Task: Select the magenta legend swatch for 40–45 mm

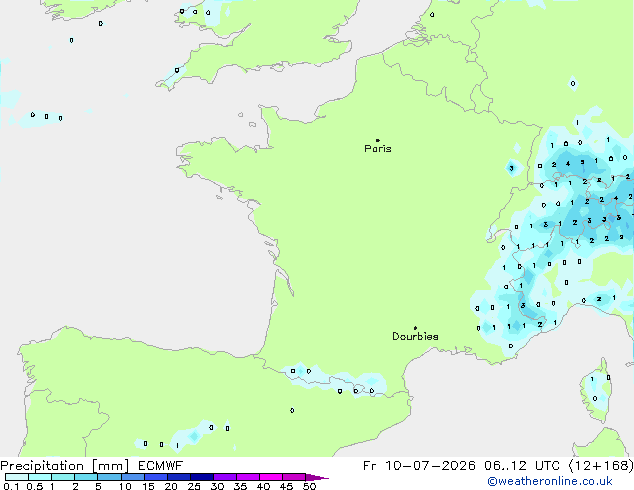Action: (271, 477)
